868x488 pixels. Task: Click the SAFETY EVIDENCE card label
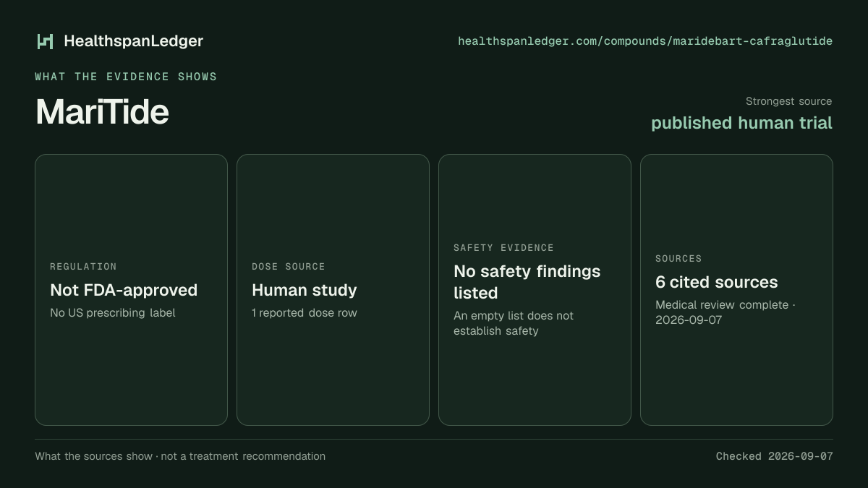coord(503,248)
